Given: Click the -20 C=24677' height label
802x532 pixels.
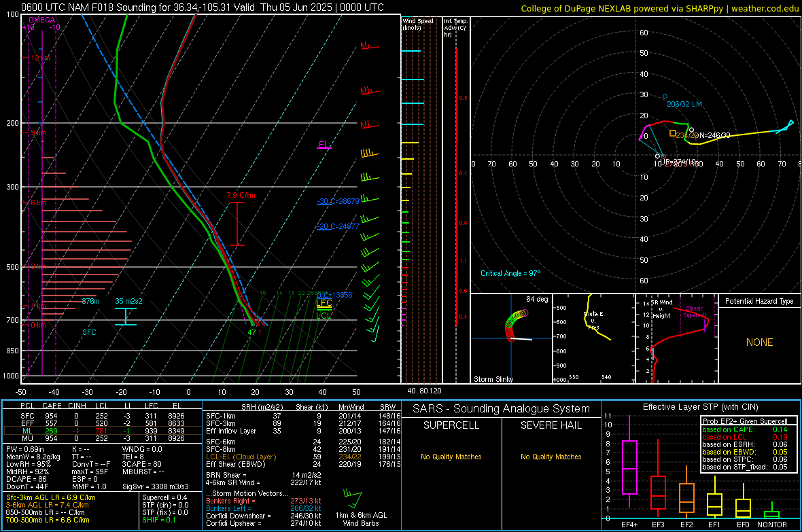Looking at the screenshot, I should click(338, 226).
